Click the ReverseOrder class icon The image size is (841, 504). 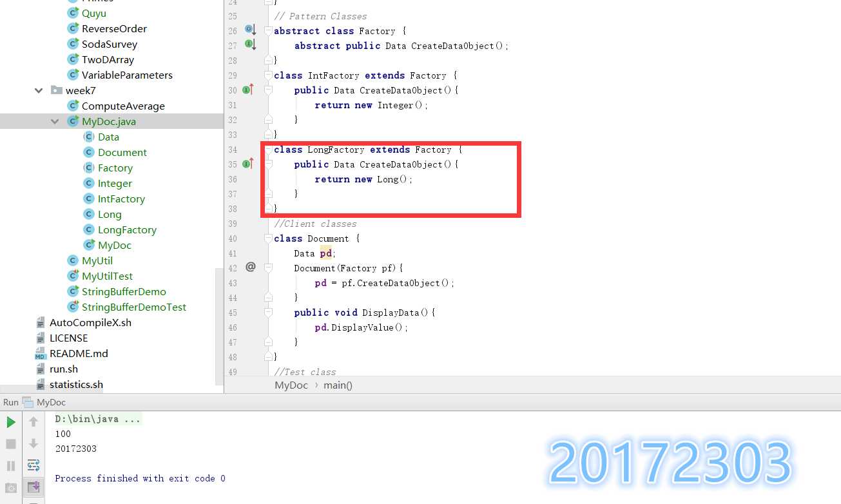pyautogui.click(x=73, y=28)
